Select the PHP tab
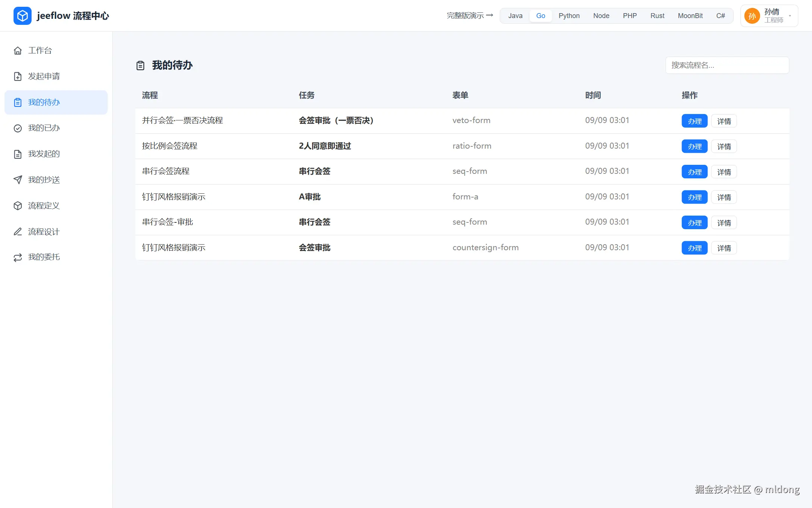812x508 pixels. pyautogui.click(x=630, y=16)
